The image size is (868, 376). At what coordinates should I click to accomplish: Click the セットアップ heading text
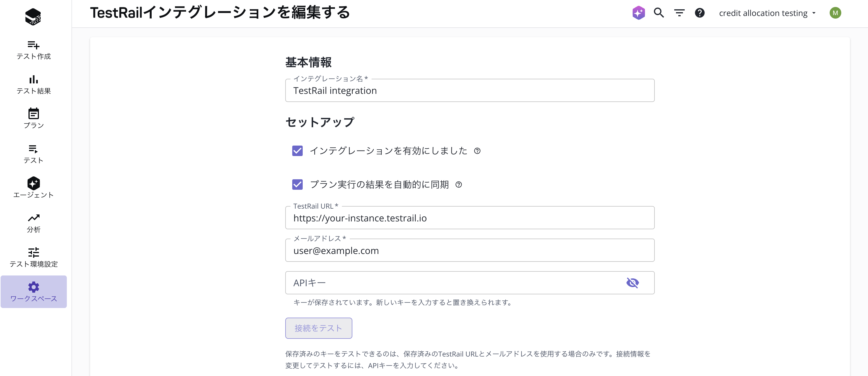coord(320,122)
